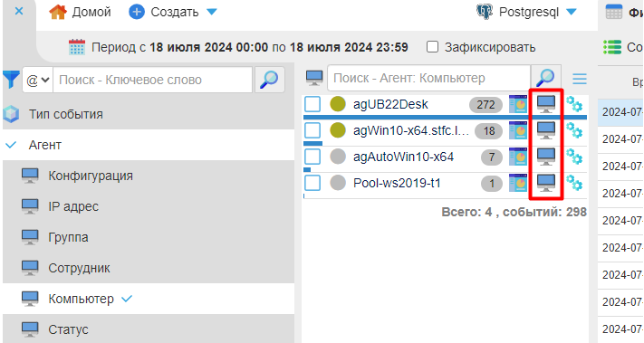Click the 7 events badge

tap(492, 157)
